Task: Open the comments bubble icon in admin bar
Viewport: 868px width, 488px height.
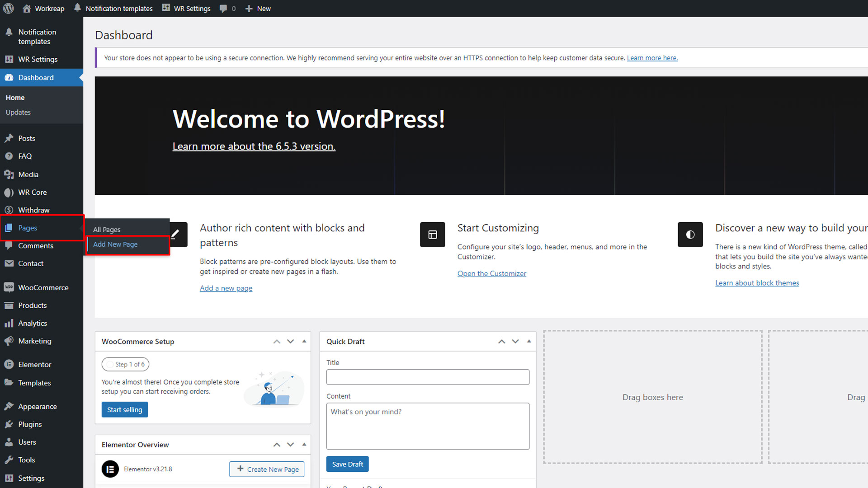Action: (223, 9)
